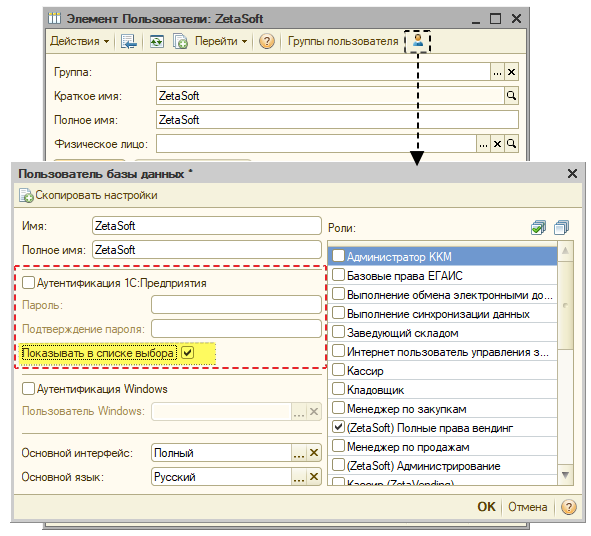Click Полное имя field in database user dialog

(x=207, y=250)
